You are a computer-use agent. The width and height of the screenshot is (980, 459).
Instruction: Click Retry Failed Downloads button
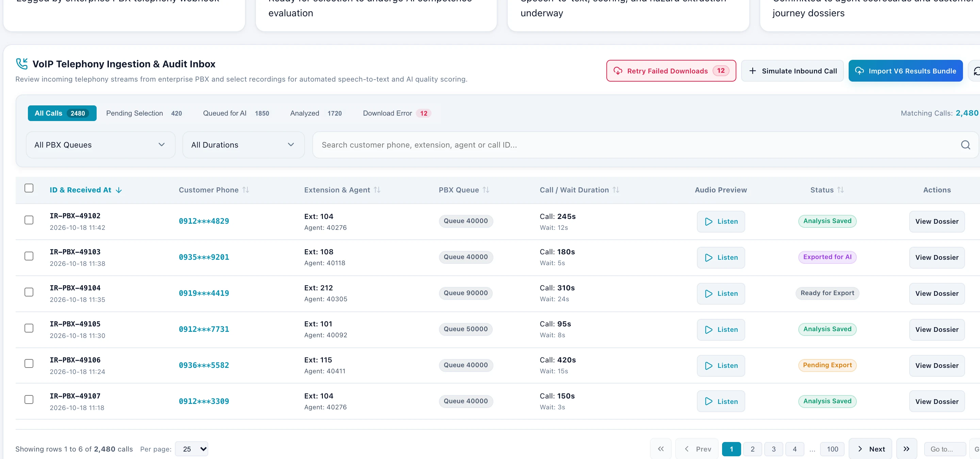[671, 71]
